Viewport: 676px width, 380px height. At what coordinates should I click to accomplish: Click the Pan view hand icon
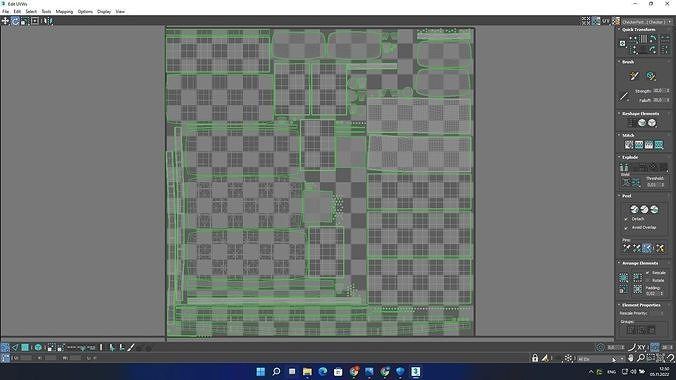coord(631,358)
